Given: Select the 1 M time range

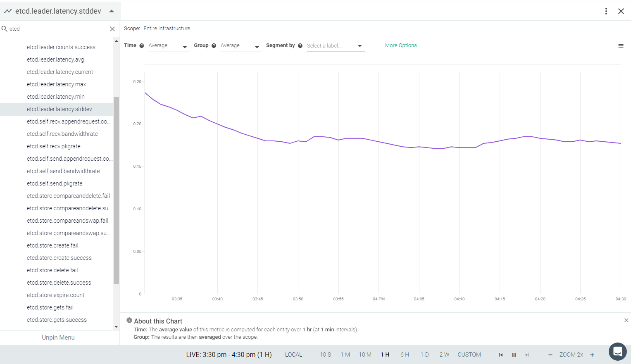Looking at the screenshot, I should click(x=345, y=354).
